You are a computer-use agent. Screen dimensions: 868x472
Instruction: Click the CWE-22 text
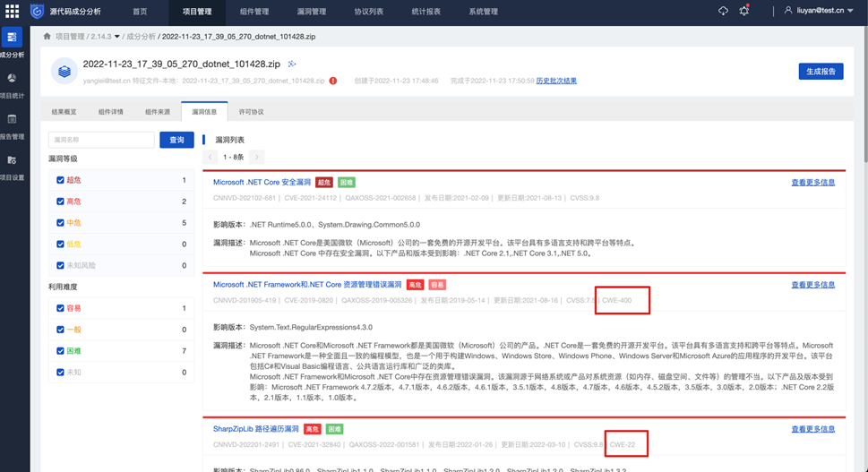click(623, 444)
